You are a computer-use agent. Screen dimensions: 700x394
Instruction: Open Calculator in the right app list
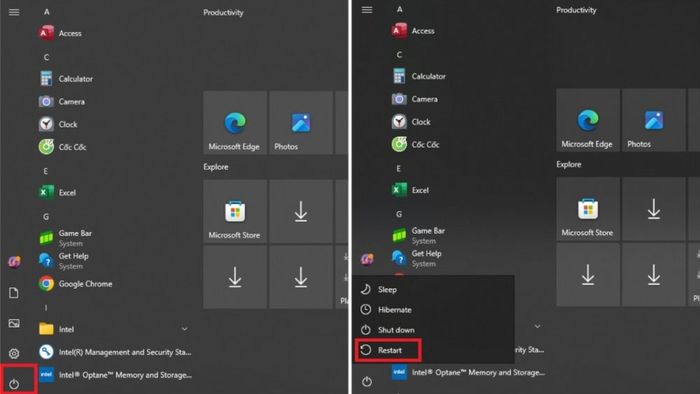419,76
